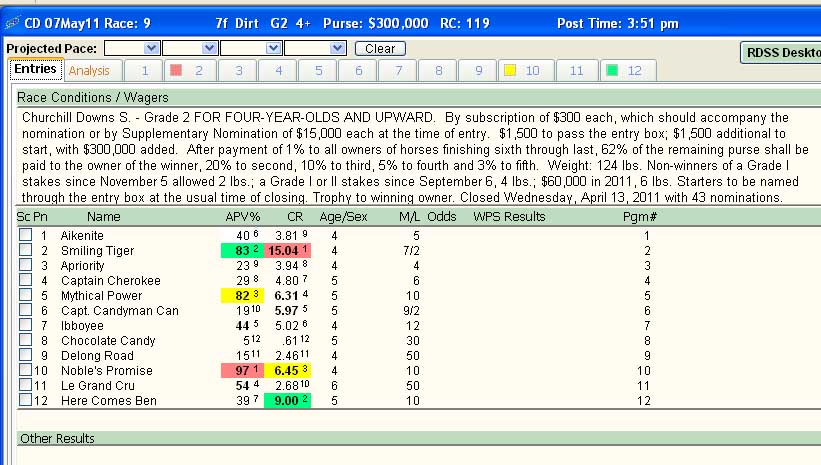Click the CR column header
Image resolution: width=821 pixels, height=465 pixels.
coord(295,217)
